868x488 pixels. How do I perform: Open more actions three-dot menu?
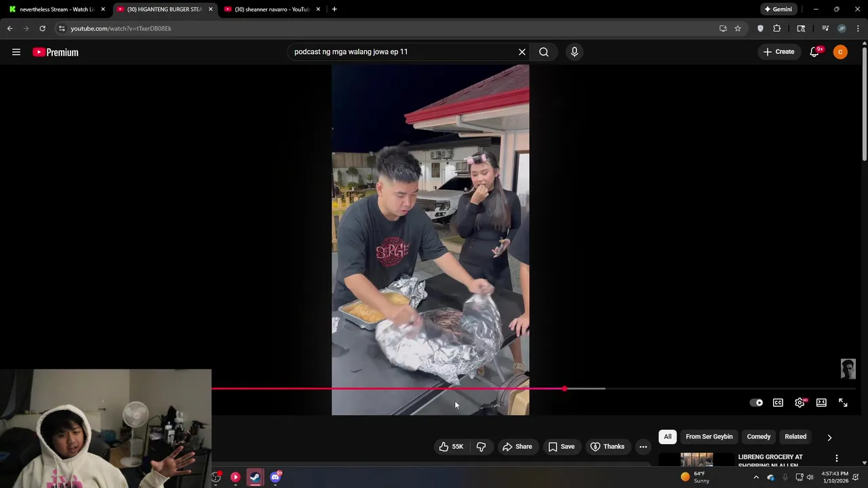(643, 447)
